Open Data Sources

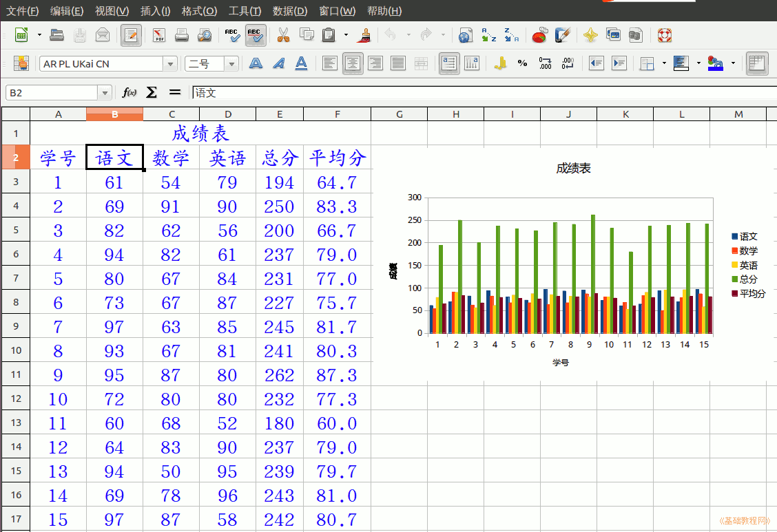click(x=636, y=35)
